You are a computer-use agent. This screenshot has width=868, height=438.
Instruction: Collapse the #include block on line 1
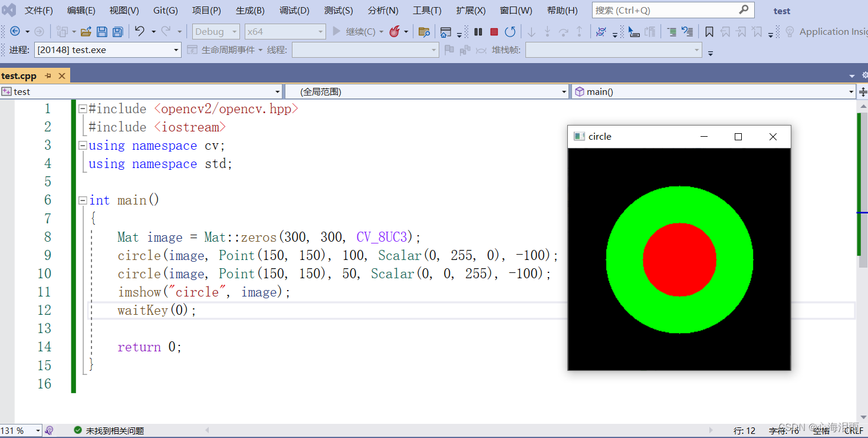pos(83,108)
